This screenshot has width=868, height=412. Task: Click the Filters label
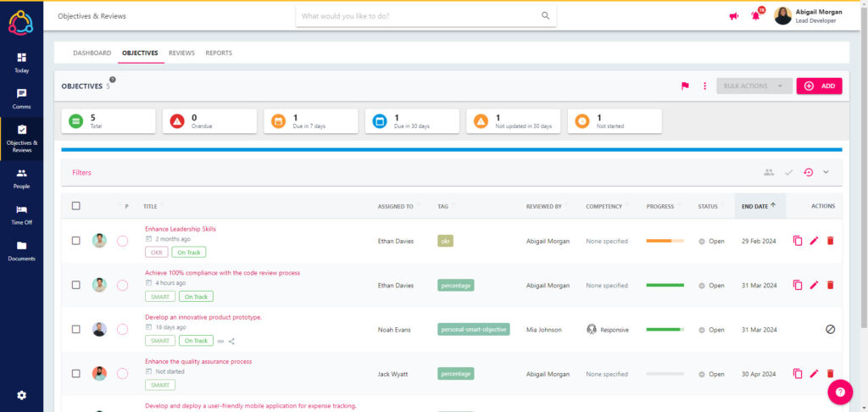point(81,173)
